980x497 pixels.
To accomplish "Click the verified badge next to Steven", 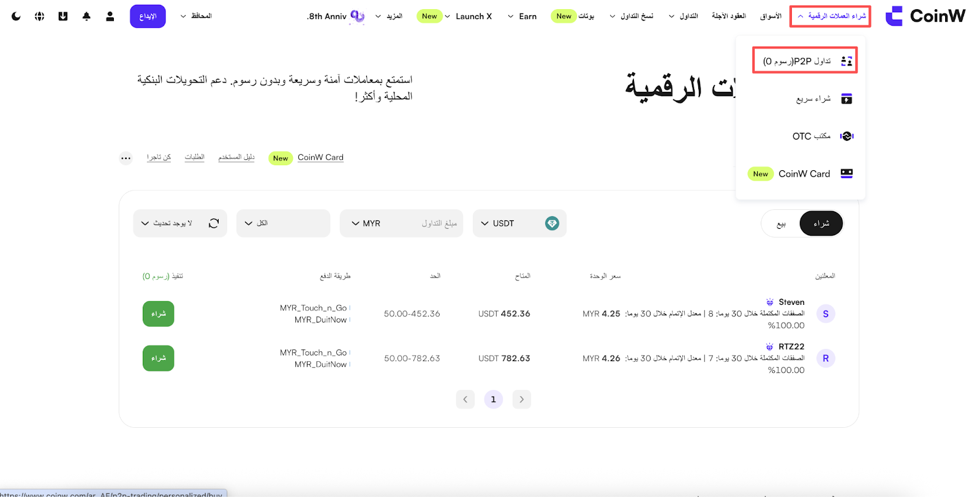I will tap(770, 302).
